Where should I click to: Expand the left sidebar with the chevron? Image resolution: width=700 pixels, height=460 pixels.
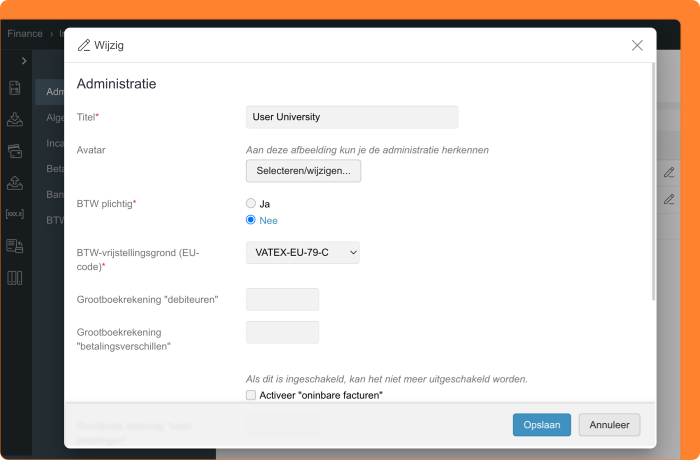click(24, 61)
